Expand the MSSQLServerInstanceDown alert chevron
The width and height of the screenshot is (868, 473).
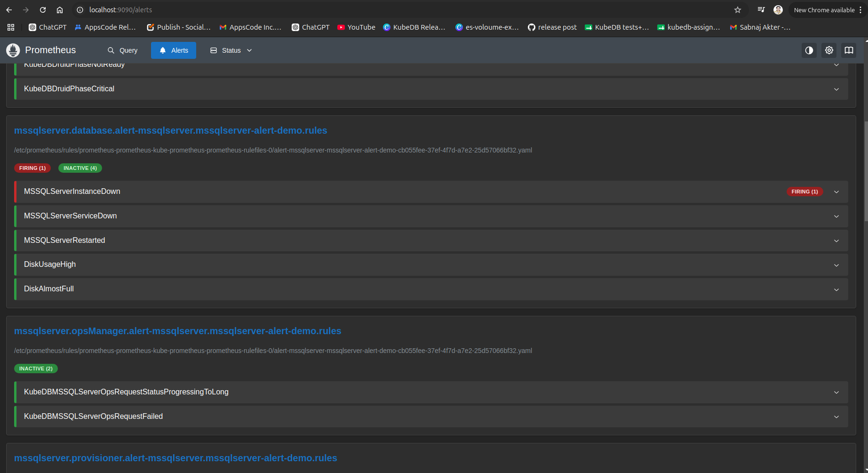tap(836, 192)
